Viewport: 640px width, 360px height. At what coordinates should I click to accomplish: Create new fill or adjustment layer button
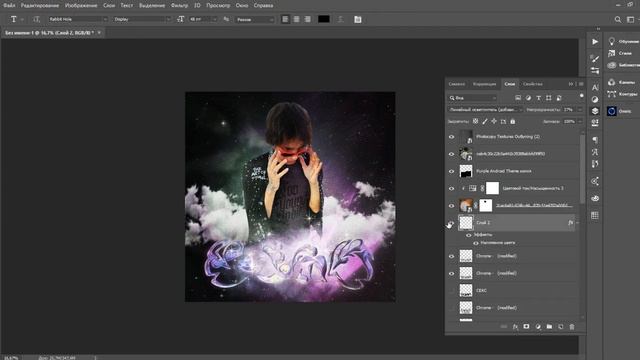(x=538, y=327)
